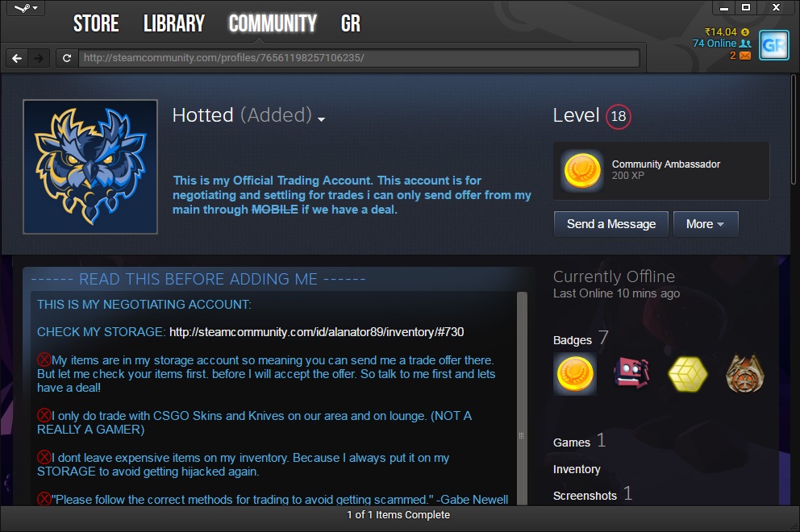Reload the page with the refresh icon
Viewport: 800px width, 532px height.
(x=67, y=58)
